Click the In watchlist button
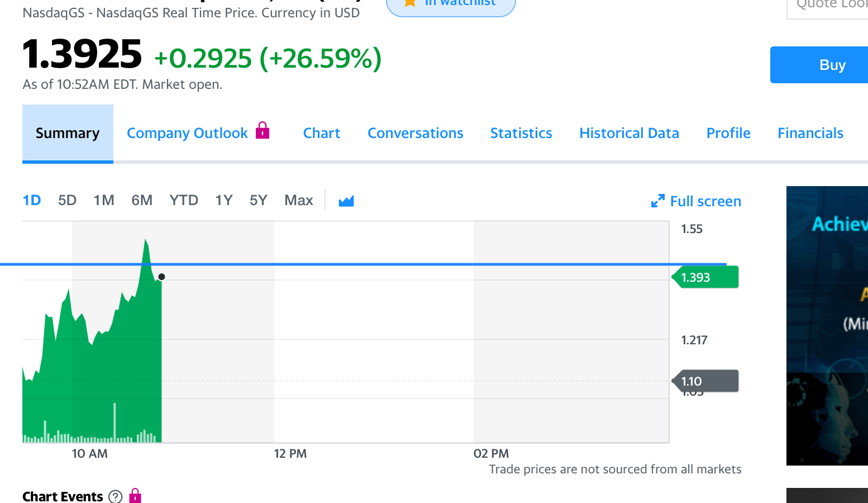 [x=451, y=4]
